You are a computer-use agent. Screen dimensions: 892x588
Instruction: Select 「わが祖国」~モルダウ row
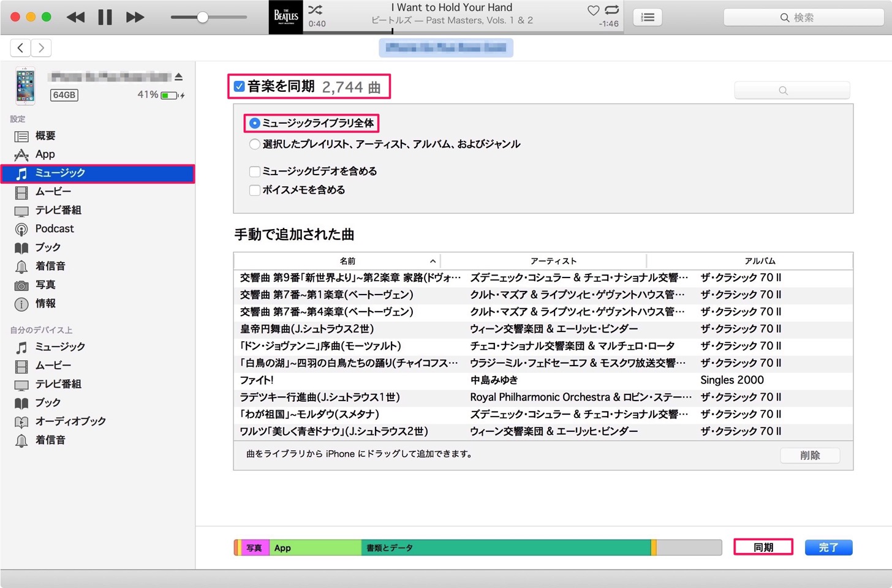pos(543,414)
